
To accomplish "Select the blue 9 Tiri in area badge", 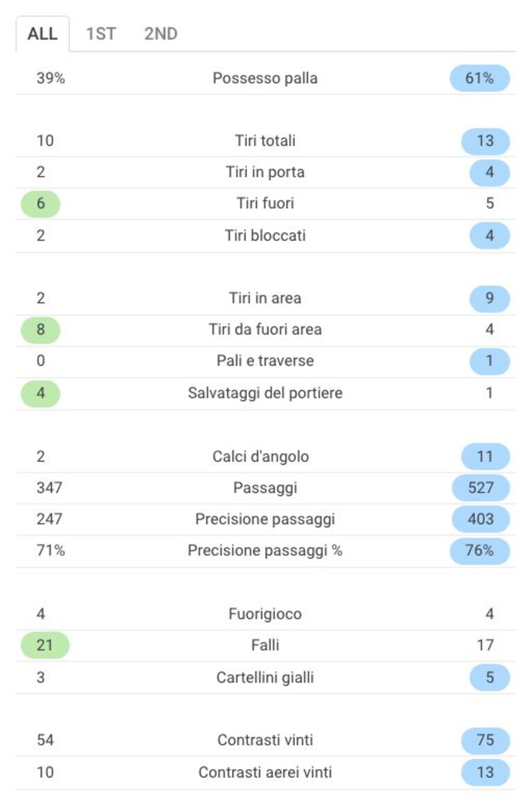I will (x=489, y=299).
